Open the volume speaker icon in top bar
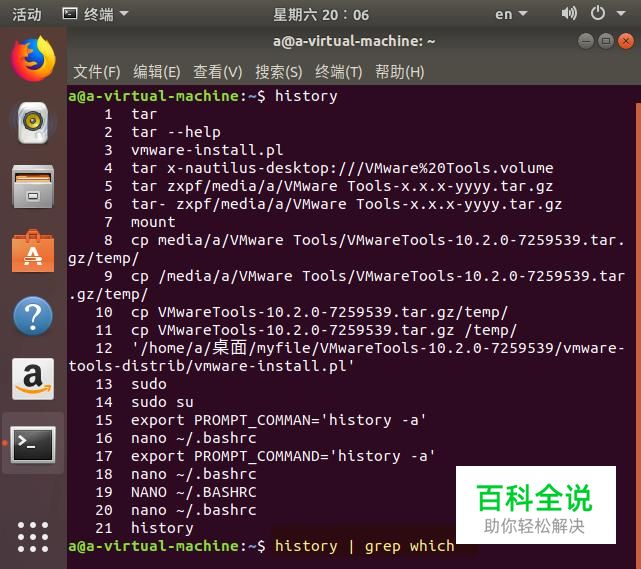Image resolution: width=641 pixels, height=569 pixels. tap(569, 14)
